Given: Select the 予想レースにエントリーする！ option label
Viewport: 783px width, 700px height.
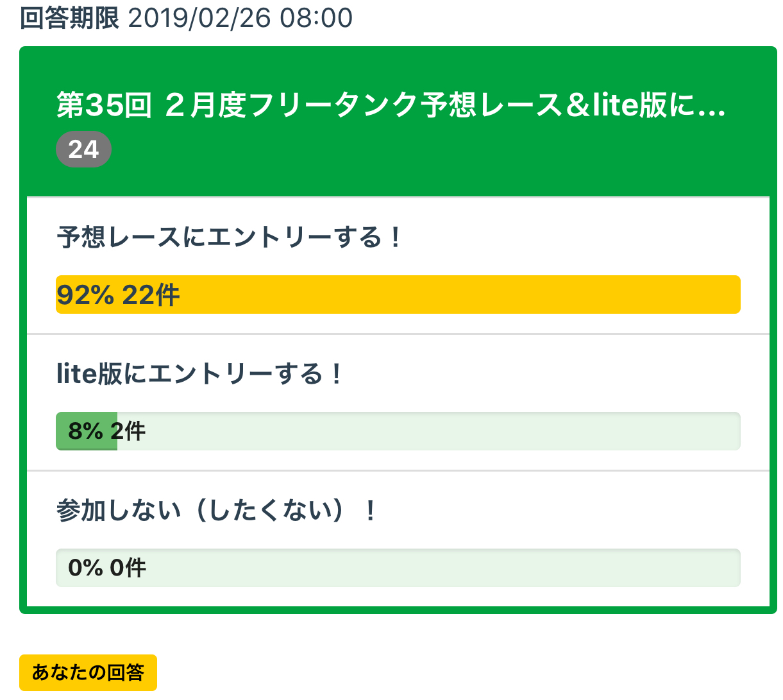Looking at the screenshot, I should [228, 237].
